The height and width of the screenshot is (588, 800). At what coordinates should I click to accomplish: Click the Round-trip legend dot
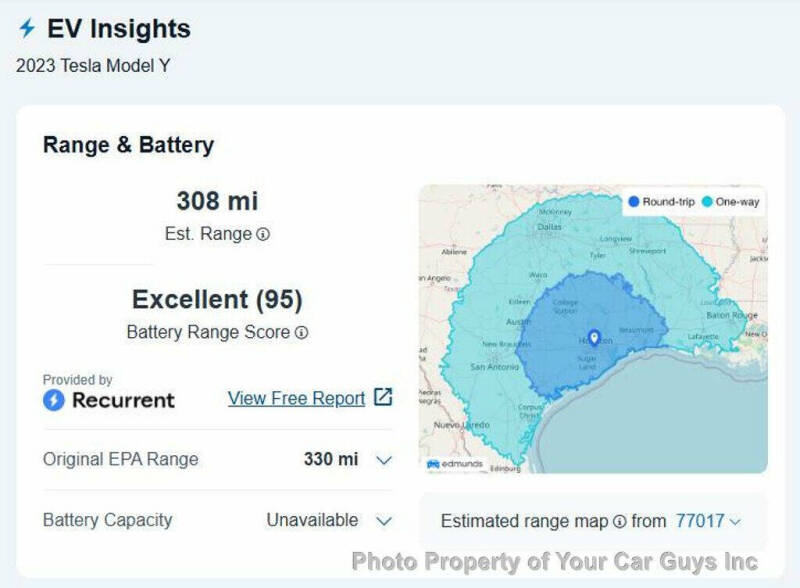click(x=633, y=202)
